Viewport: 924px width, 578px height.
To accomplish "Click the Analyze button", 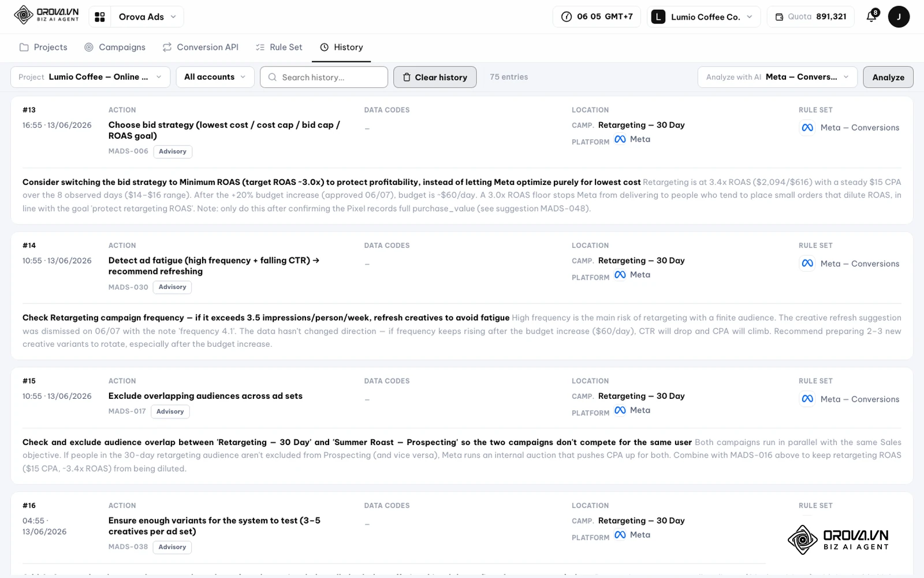I will point(888,77).
